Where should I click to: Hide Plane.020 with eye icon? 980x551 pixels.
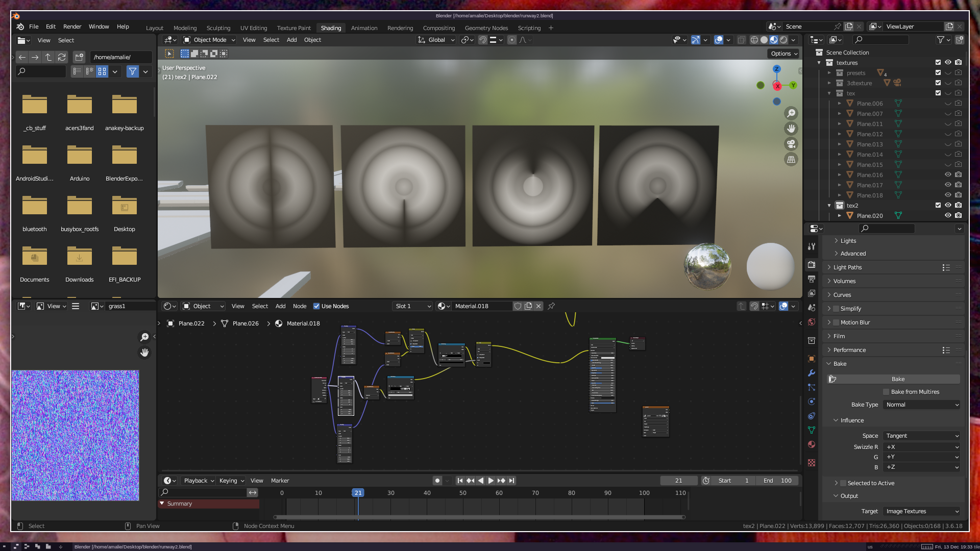click(x=948, y=215)
